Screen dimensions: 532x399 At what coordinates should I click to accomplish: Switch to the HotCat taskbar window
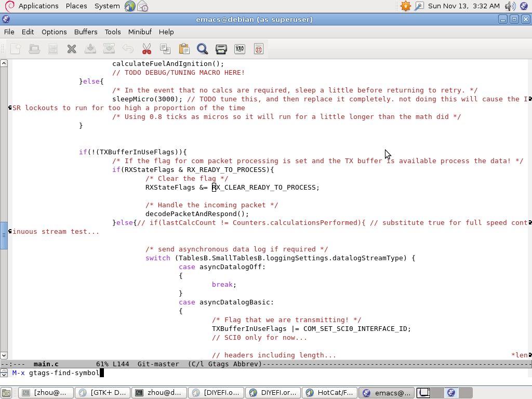click(x=329, y=393)
